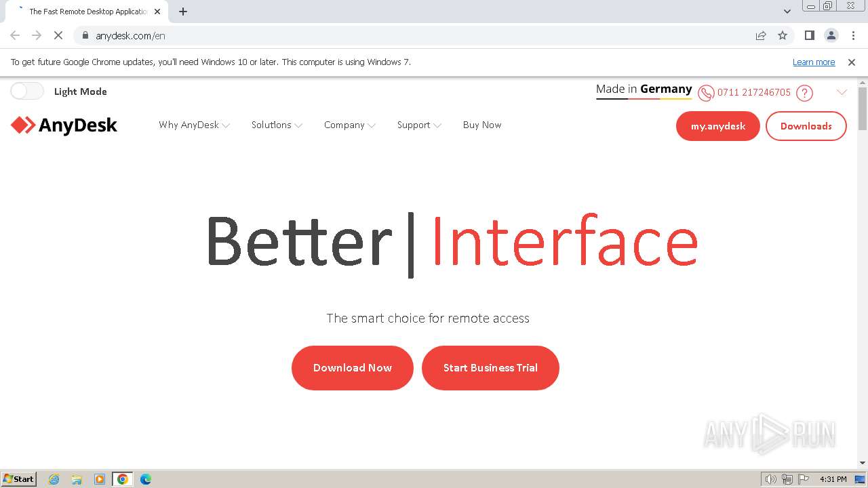Click the scrollbar down arrow

(863, 463)
